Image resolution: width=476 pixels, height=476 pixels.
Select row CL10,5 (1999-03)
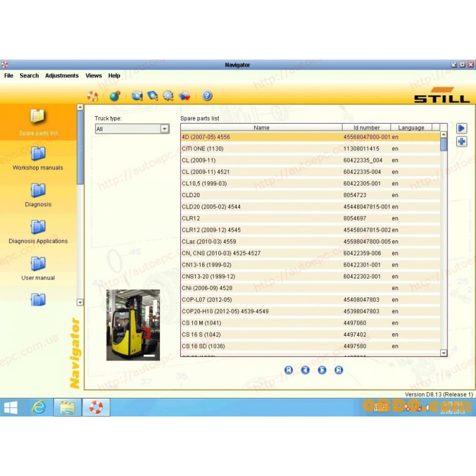click(310, 183)
